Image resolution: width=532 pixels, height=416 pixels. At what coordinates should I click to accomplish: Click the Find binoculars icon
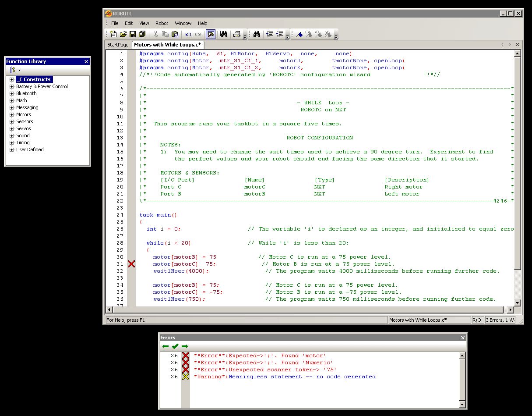pos(224,34)
